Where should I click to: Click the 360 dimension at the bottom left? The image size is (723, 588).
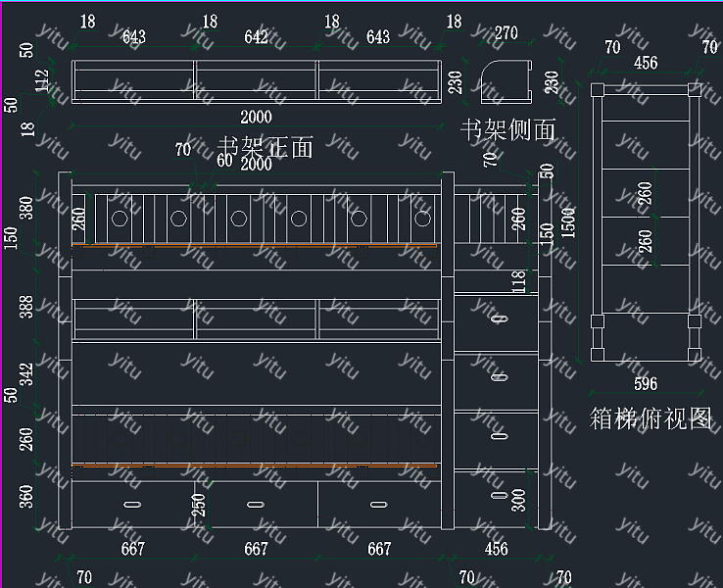click(26, 497)
